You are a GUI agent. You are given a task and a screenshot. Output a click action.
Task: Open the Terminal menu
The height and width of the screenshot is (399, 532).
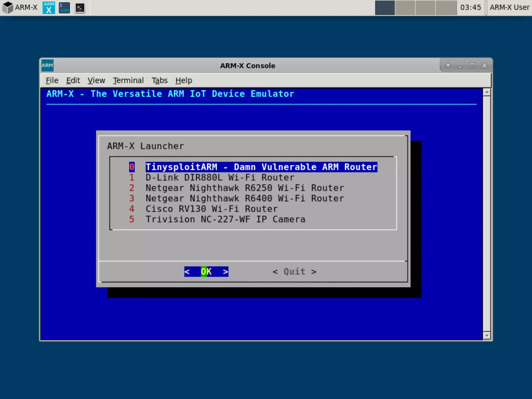128,81
